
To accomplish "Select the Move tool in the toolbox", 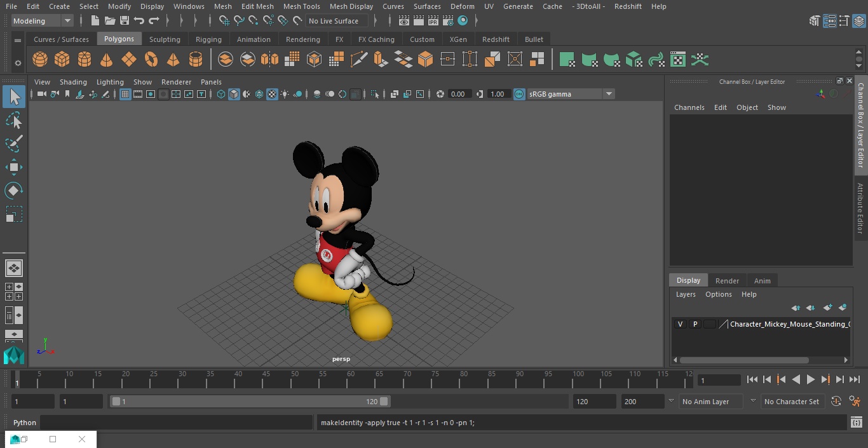I will (14, 168).
